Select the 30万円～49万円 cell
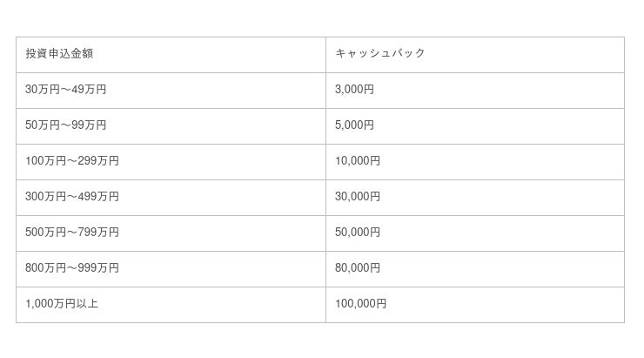 171,90
